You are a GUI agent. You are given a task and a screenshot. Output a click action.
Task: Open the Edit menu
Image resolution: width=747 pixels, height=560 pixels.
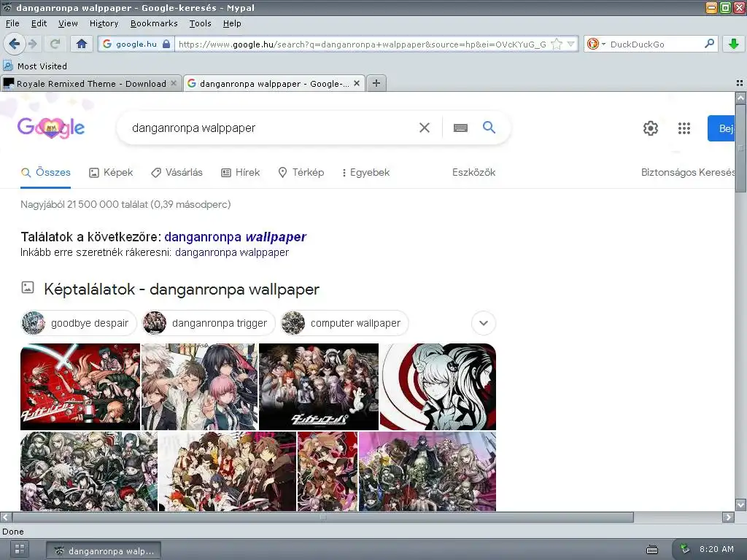point(39,23)
